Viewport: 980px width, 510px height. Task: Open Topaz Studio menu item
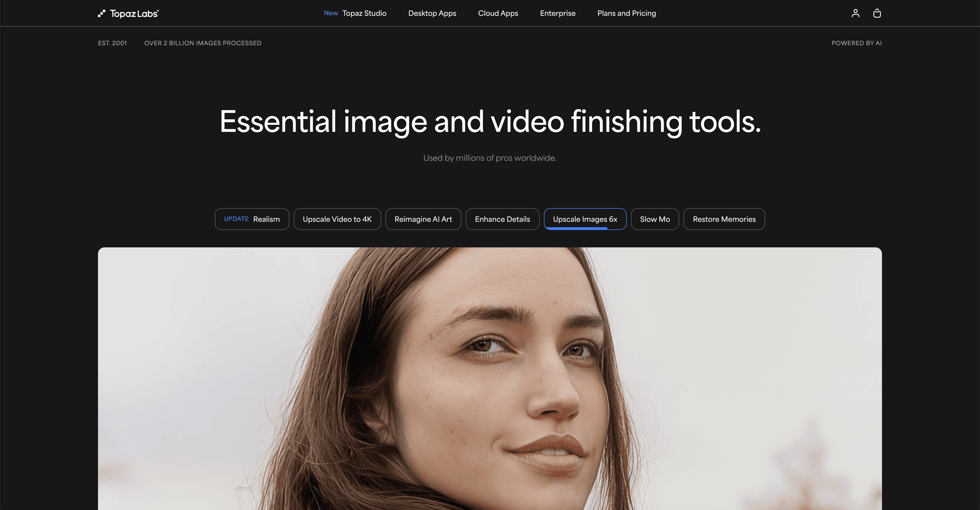point(364,13)
